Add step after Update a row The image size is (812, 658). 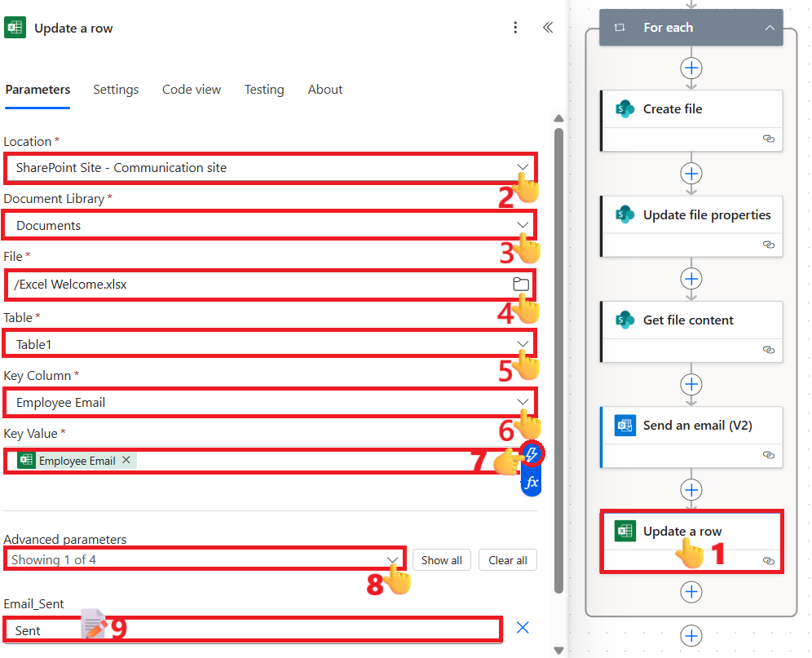(691, 591)
